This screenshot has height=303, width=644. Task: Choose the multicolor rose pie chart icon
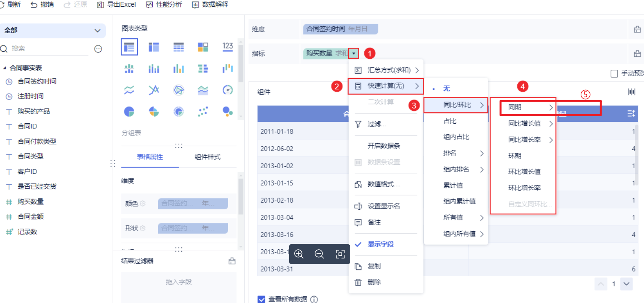coord(154,112)
